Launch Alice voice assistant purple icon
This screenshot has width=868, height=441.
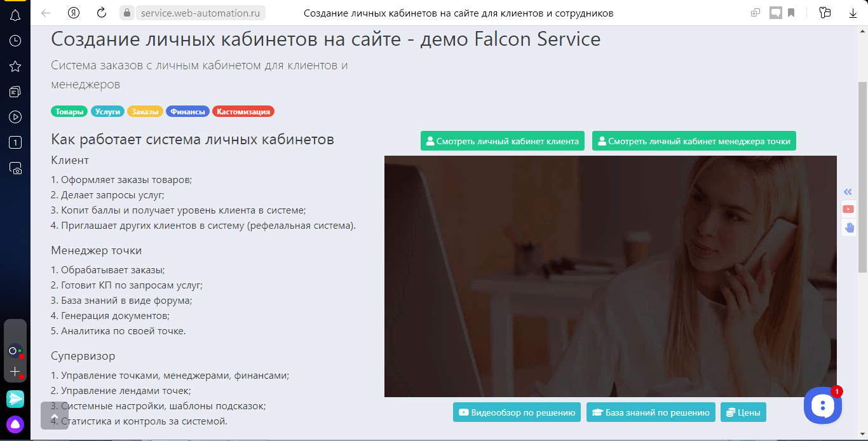coord(15,424)
